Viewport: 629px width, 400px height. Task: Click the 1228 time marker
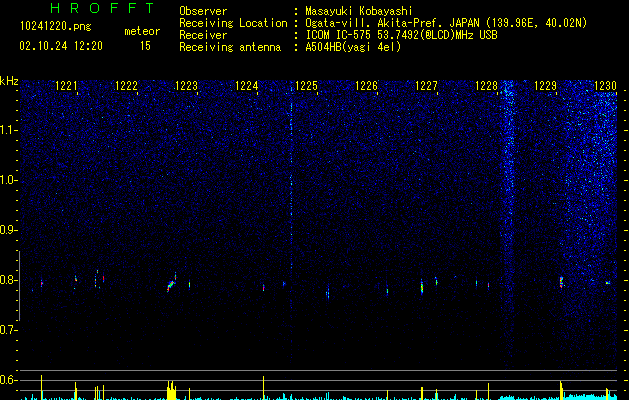coord(486,85)
